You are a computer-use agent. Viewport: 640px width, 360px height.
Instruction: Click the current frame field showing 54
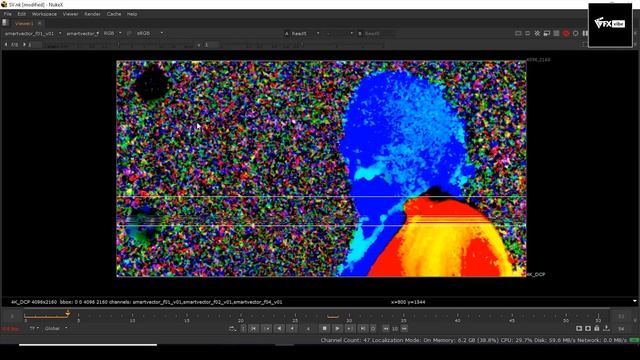pyautogui.click(x=621, y=329)
